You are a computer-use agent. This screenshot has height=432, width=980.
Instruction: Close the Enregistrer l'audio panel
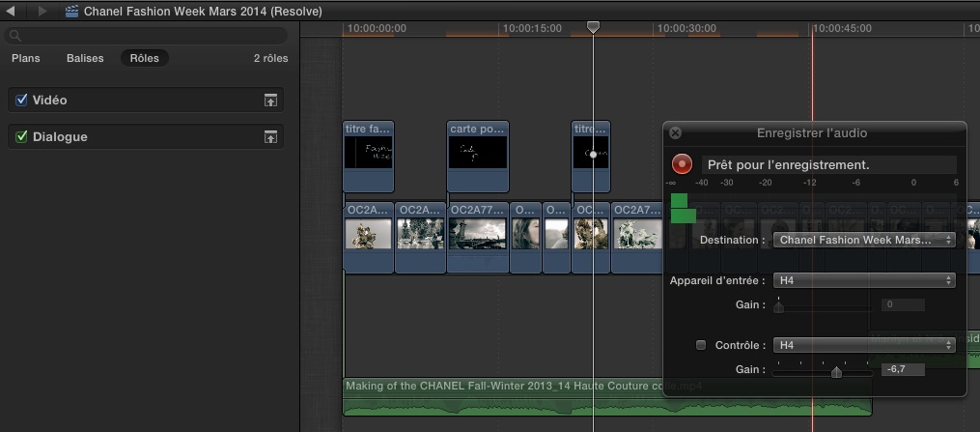[x=675, y=133]
